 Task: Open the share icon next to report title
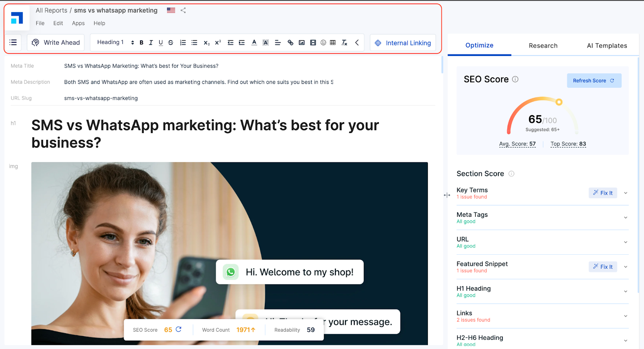point(183,10)
